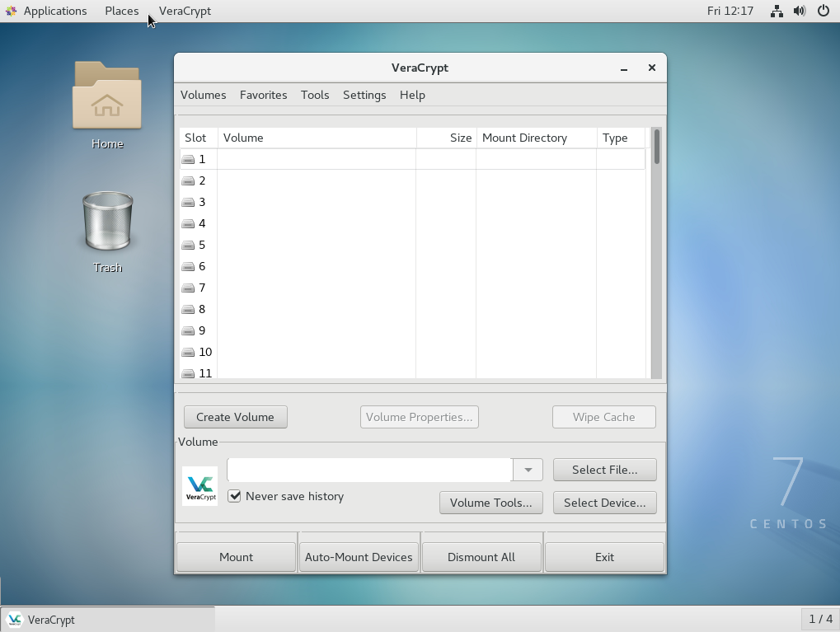The height and width of the screenshot is (632, 840).
Task: Open the Places menu in top panel
Action: [x=122, y=11]
